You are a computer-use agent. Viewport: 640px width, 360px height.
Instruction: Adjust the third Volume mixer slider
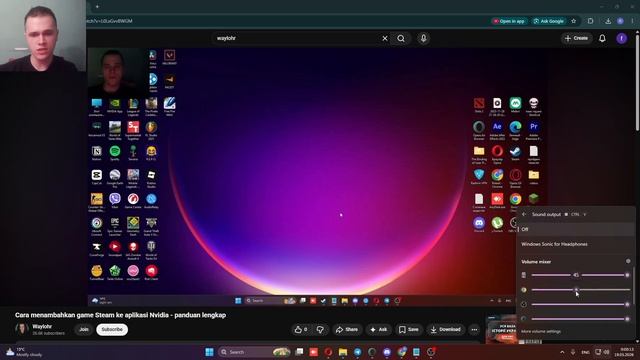[x=580, y=304]
